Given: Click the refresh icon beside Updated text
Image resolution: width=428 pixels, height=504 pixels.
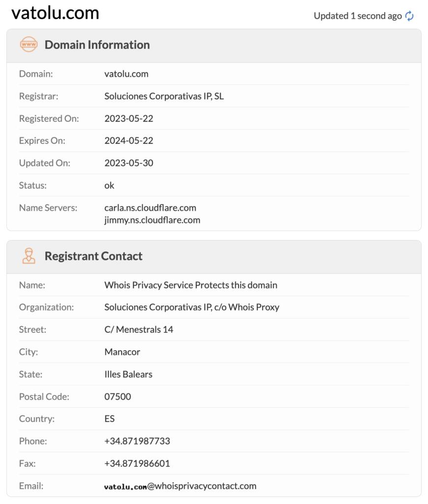Looking at the screenshot, I should 409,16.
